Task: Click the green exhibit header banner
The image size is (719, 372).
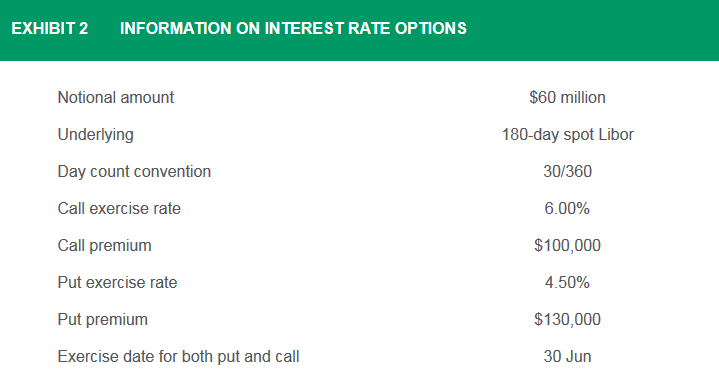Action: tap(360, 30)
